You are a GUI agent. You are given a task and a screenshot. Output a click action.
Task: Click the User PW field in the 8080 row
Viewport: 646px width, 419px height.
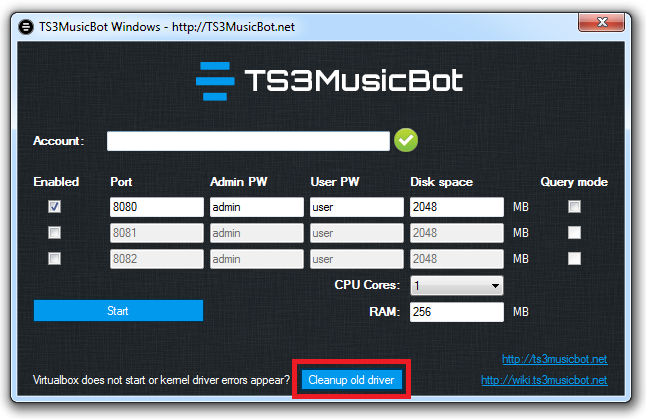point(357,207)
